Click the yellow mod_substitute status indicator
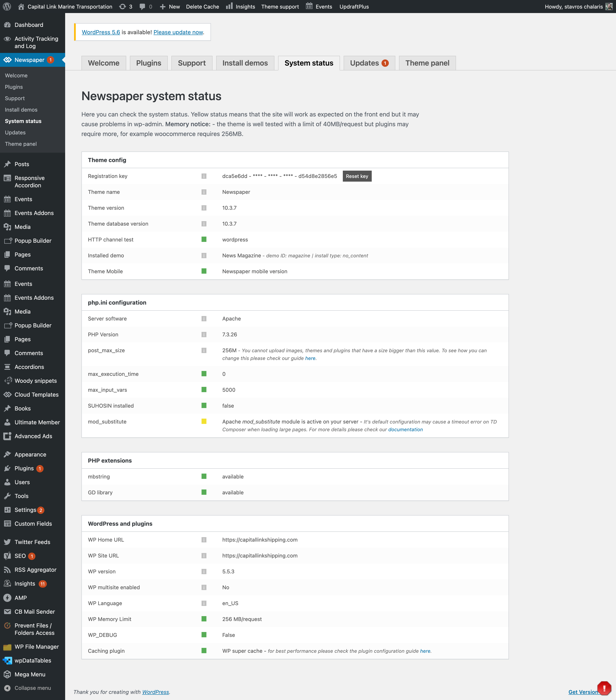Image resolution: width=616 pixels, height=700 pixels. (x=204, y=422)
